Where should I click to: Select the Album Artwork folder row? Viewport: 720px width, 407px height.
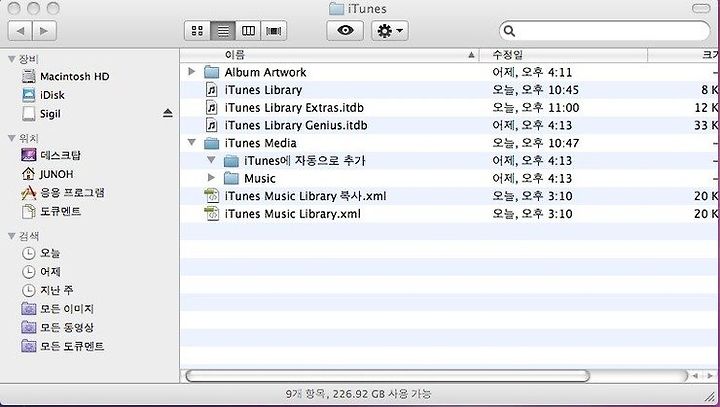(450, 72)
